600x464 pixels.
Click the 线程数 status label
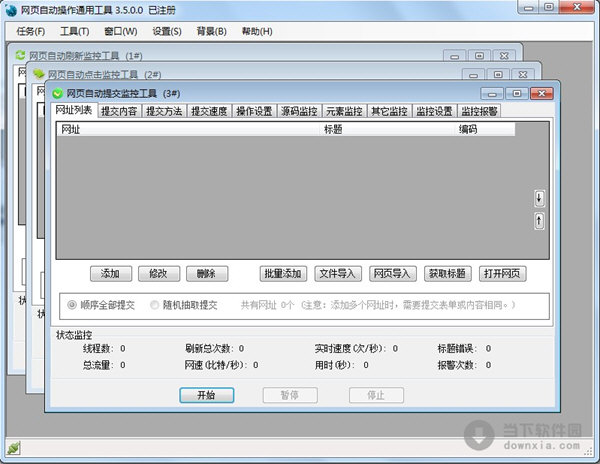[x=98, y=348]
